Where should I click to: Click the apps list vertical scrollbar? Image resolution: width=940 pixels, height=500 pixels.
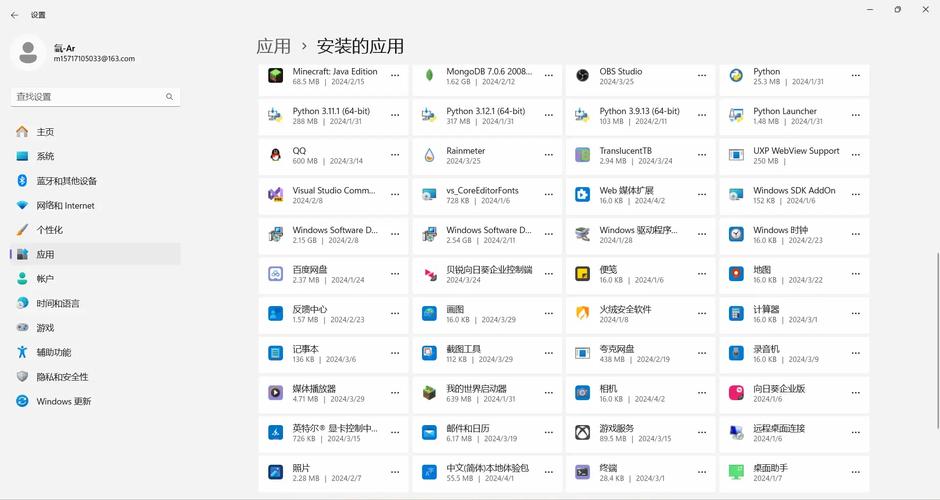click(937, 340)
